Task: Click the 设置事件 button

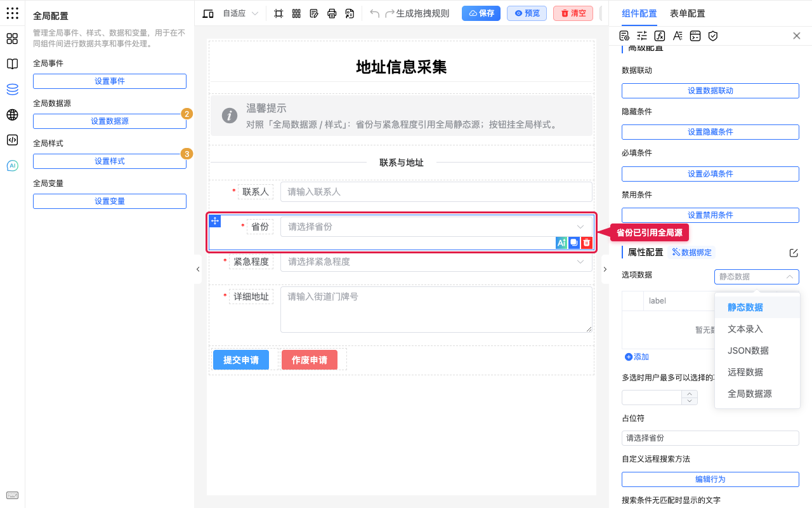Action: point(110,81)
